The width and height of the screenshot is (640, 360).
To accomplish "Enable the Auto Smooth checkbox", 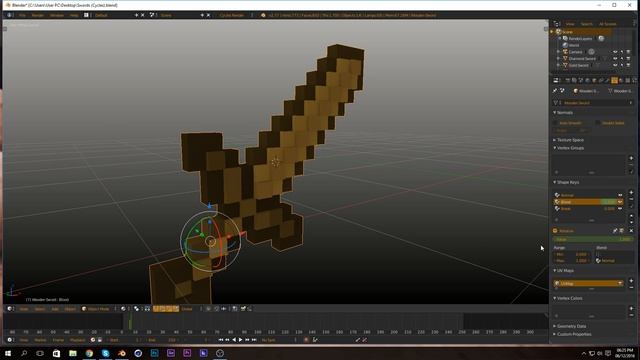I will [555, 122].
